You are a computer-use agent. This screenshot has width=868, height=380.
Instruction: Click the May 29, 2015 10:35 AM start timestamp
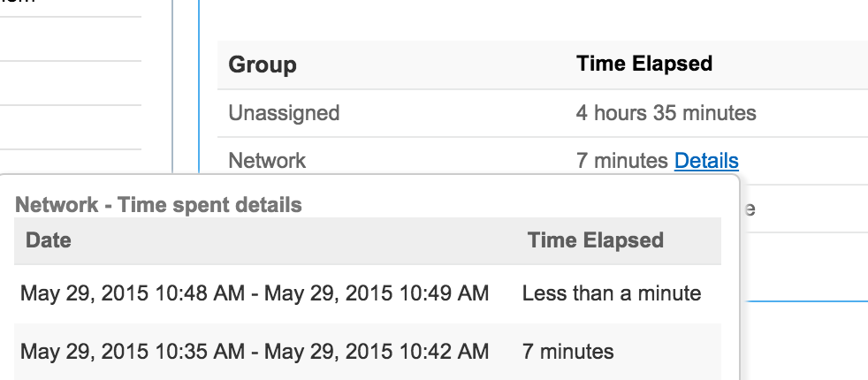point(132,352)
